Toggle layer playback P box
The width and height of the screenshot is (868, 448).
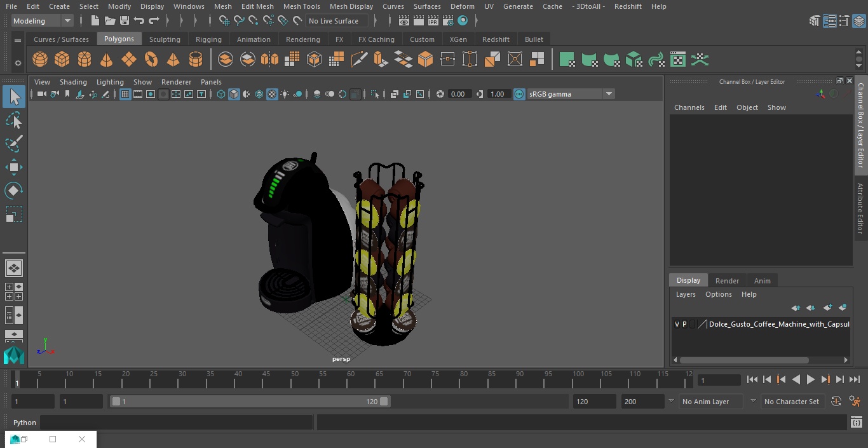click(x=684, y=324)
